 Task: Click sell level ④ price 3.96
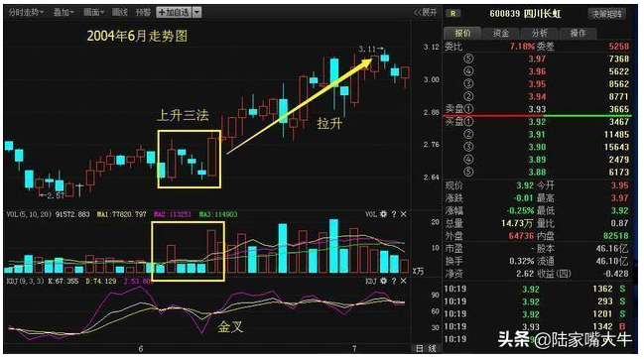(537, 71)
